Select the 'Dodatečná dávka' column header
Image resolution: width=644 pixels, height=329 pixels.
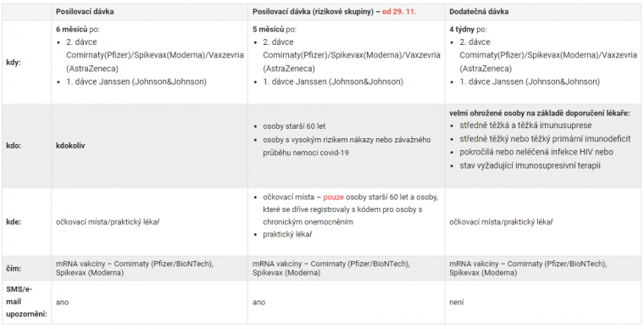coord(479,12)
